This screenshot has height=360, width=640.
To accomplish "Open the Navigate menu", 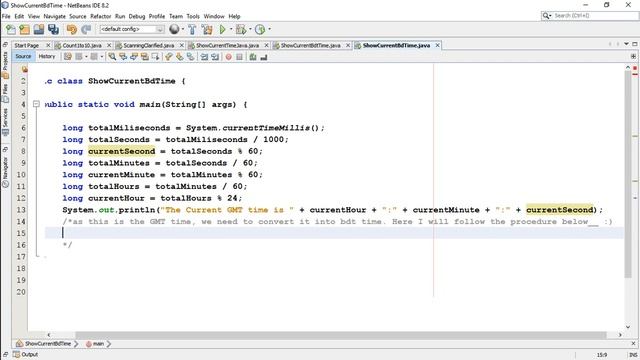I will 54,16.
